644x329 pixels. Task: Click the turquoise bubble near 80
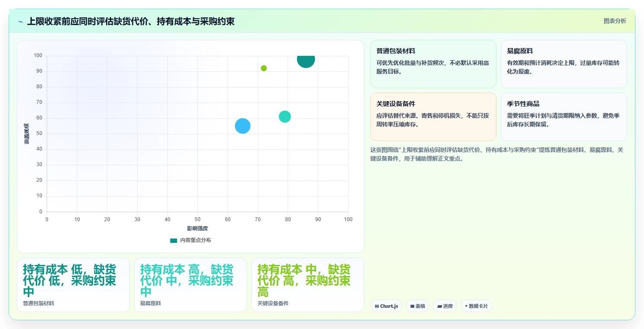pyautogui.click(x=285, y=116)
